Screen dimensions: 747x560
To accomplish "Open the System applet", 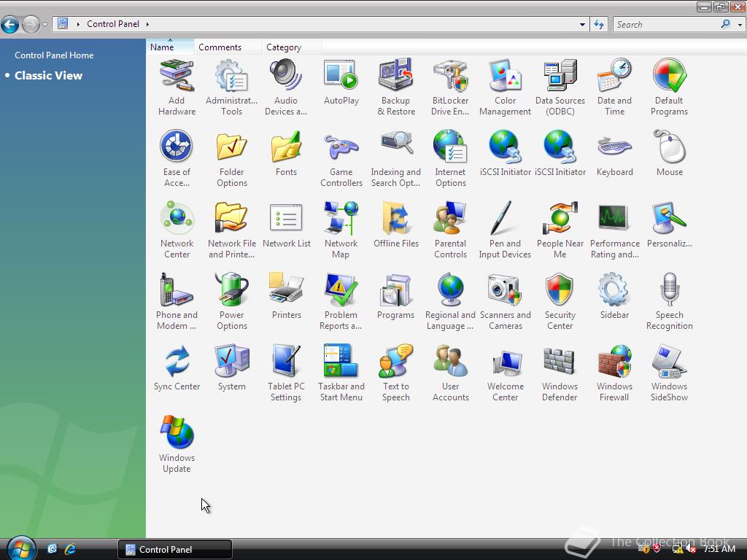I will [x=231, y=367].
